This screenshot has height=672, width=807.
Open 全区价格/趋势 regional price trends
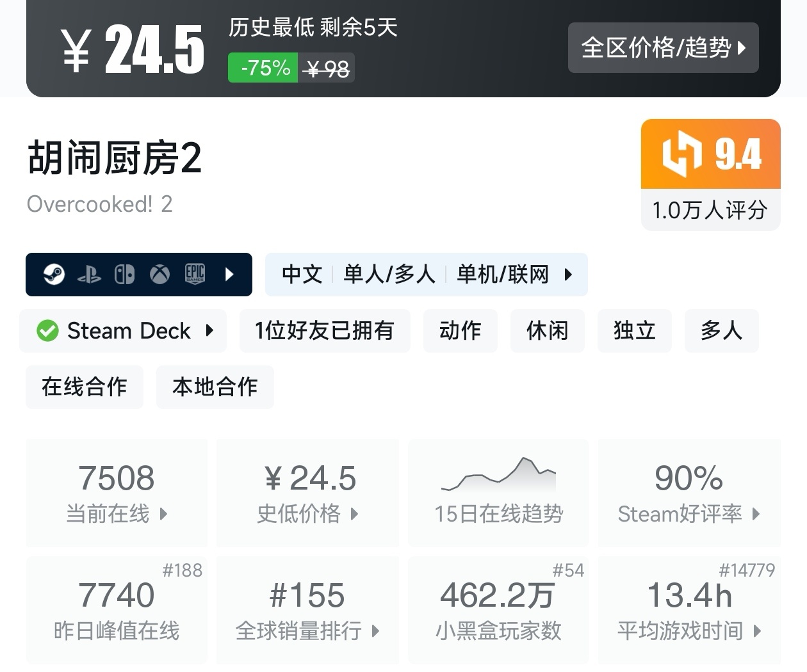(663, 48)
